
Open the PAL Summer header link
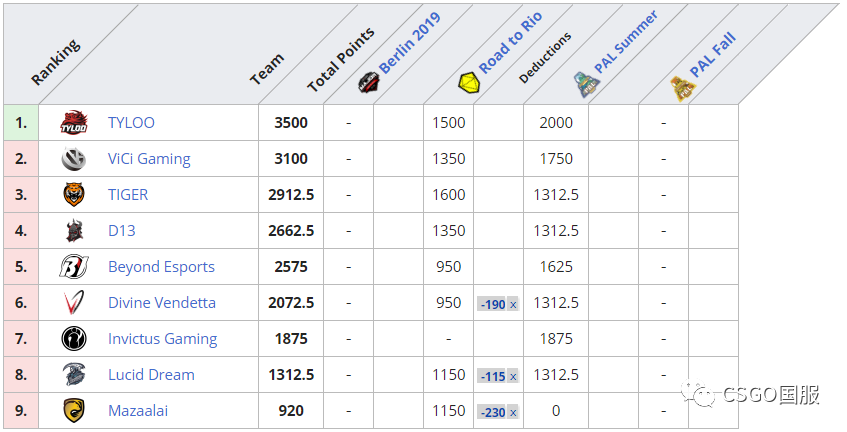point(626,42)
